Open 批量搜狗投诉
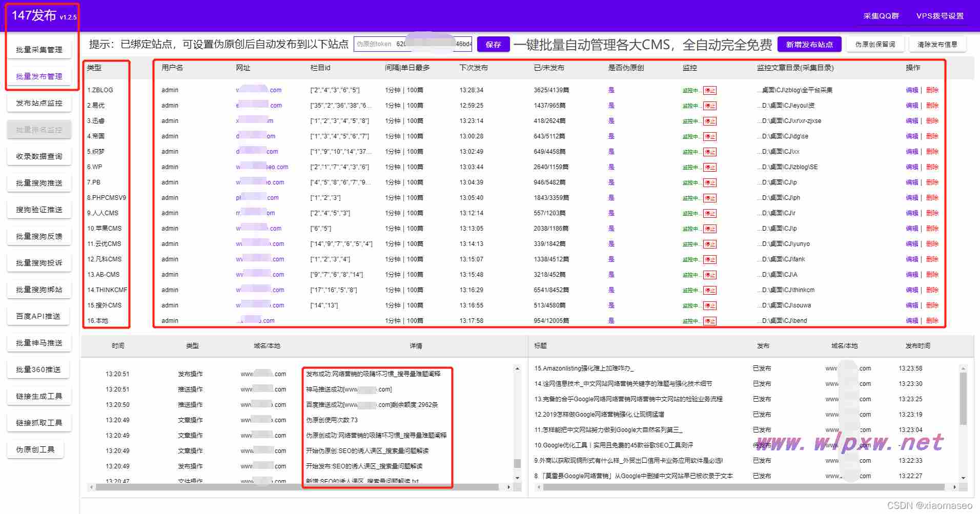 39,263
